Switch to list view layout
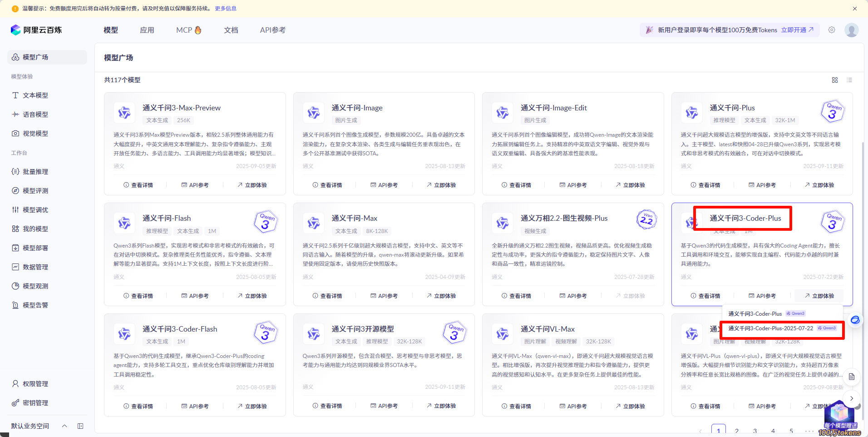This screenshot has width=868, height=437. click(x=849, y=80)
